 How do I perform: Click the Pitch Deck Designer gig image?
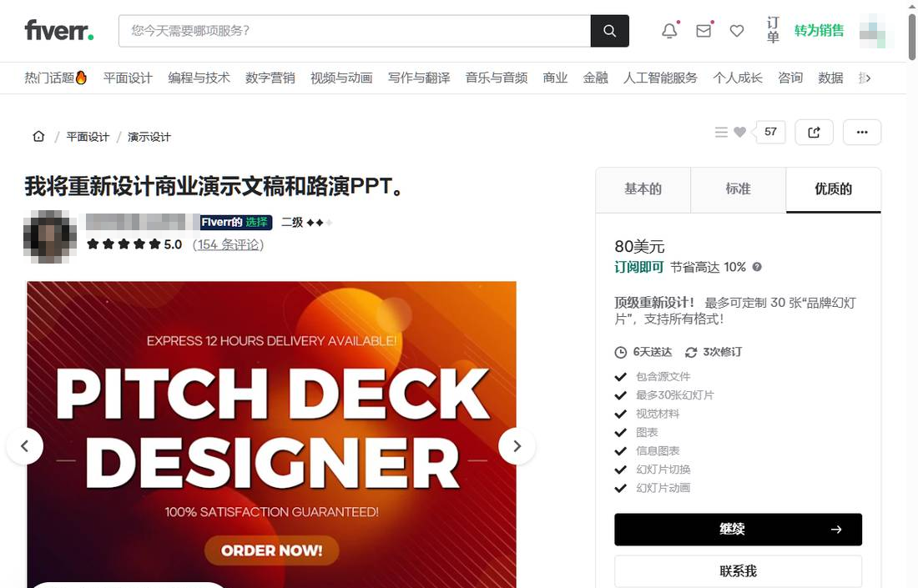272,435
